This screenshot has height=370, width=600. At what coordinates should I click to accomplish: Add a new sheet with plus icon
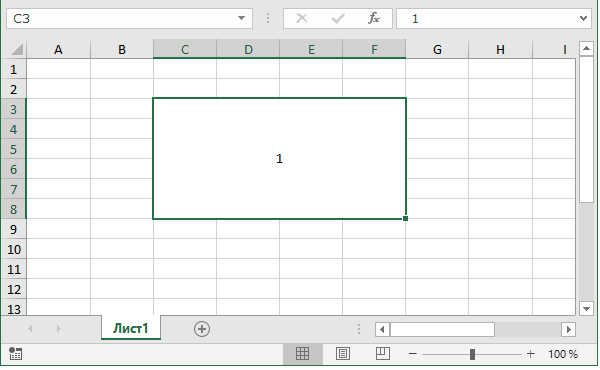coord(202,329)
